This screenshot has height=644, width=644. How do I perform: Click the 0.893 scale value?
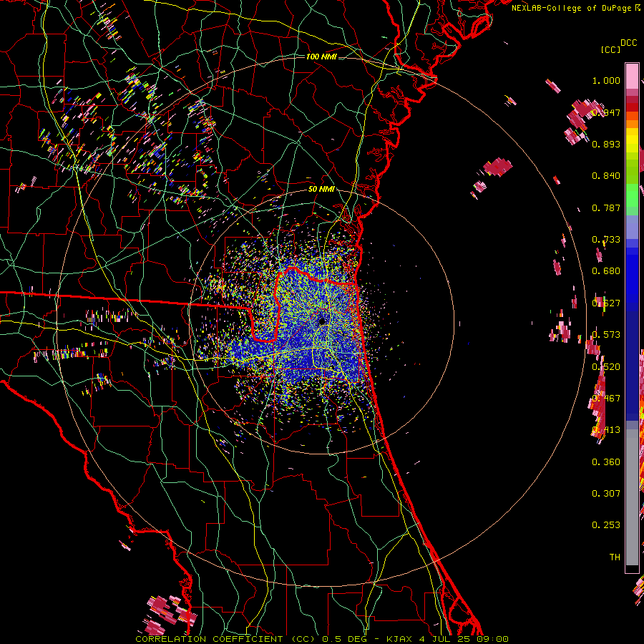(x=606, y=144)
